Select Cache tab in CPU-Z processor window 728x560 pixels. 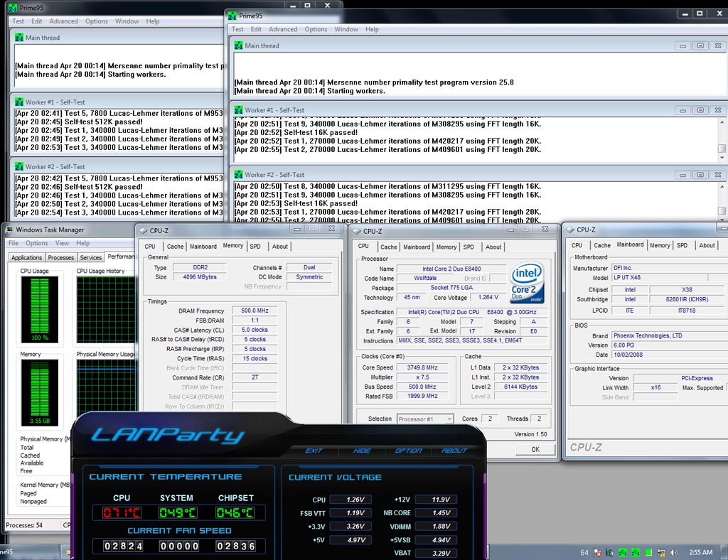[389, 247]
